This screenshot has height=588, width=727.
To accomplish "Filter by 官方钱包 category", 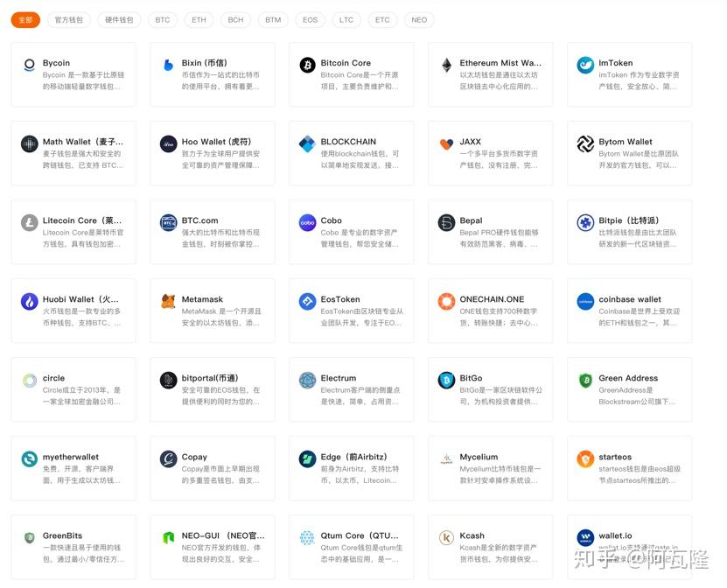I will pyautogui.click(x=68, y=20).
